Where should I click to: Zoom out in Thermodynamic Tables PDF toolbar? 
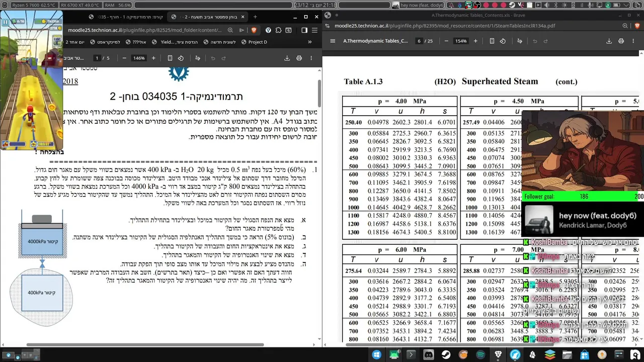click(446, 41)
